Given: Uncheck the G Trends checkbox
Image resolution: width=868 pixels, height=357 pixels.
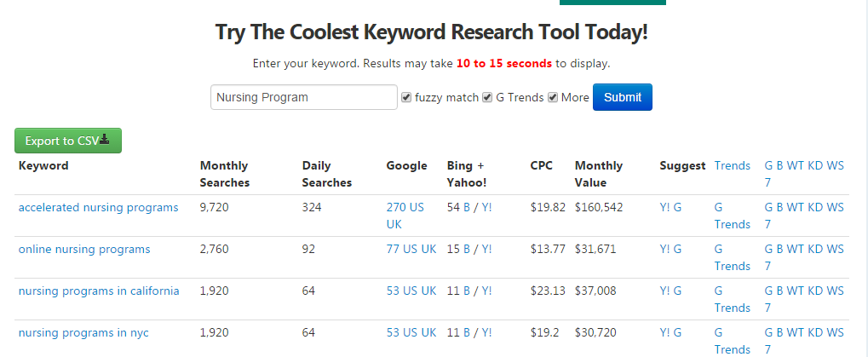Looking at the screenshot, I should [487, 97].
